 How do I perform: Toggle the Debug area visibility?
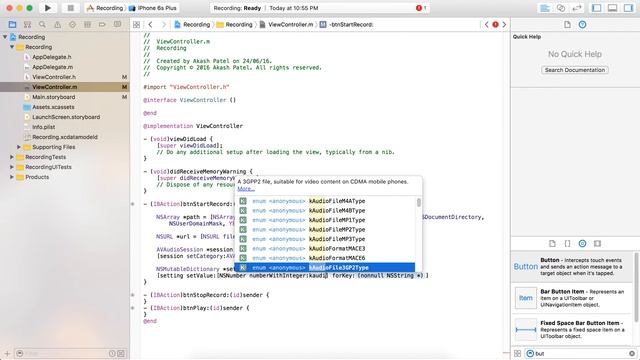click(612, 8)
